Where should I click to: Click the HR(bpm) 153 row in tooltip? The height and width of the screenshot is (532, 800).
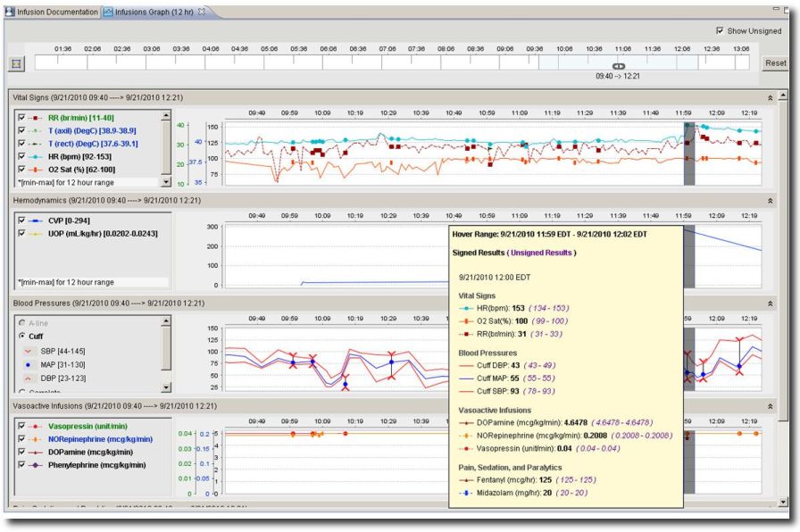[x=513, y=308]
